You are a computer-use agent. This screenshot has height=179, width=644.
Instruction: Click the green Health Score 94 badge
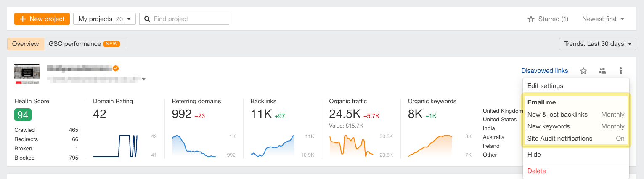point(23,114)
